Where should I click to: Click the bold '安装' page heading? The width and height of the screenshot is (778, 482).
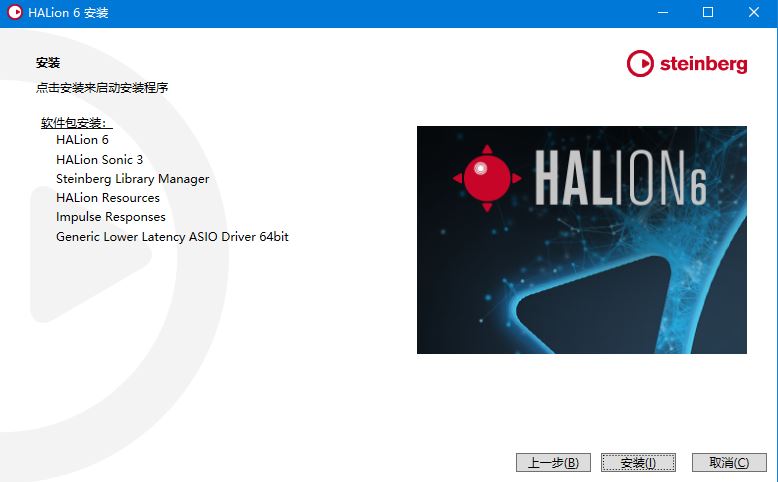(x=48, y=63)
